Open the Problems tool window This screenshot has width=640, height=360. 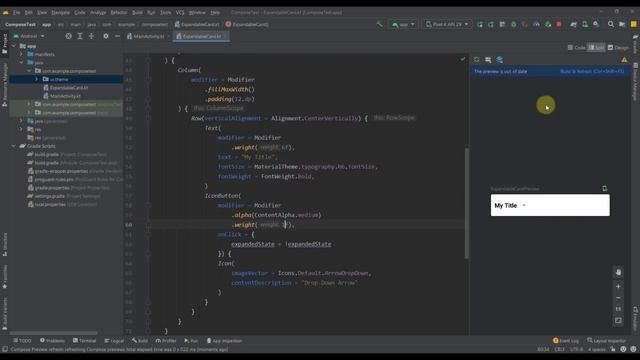click(x=52, y=341)
